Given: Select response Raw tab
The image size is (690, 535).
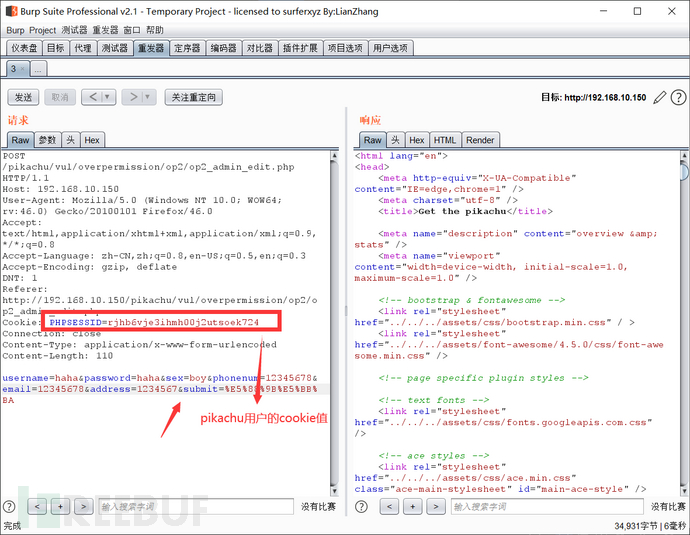Looking at the screenshot, I should point(373,140).
